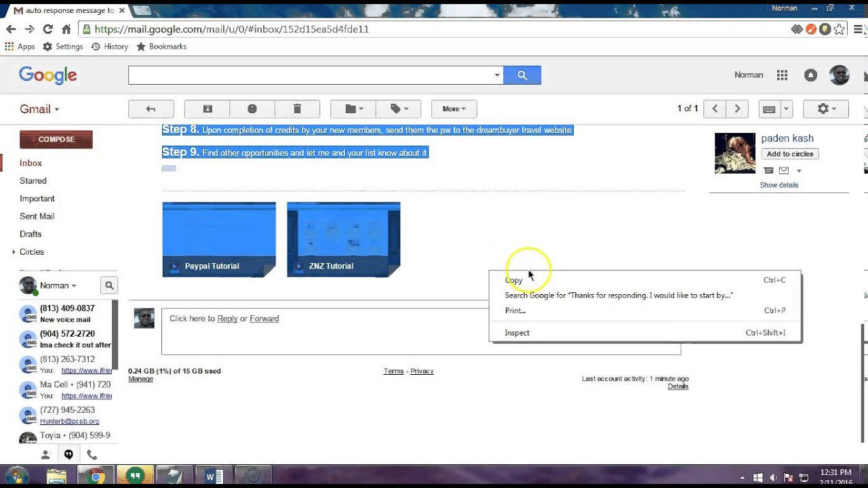Open the Move to folder dropdown
This screenshot has height=488, width=868.
(353, 109)
